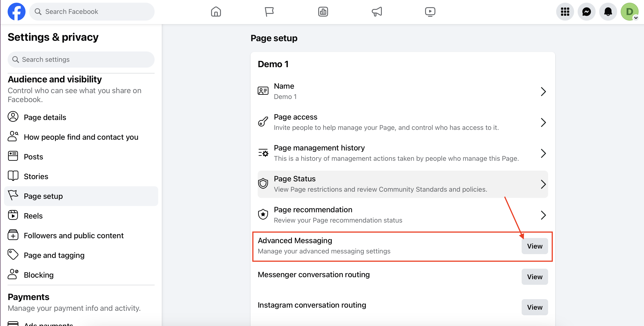This screenshot has height=326, width=644.
Task: Open the Video play icon in top bar
Action: [x=430, y=12]
